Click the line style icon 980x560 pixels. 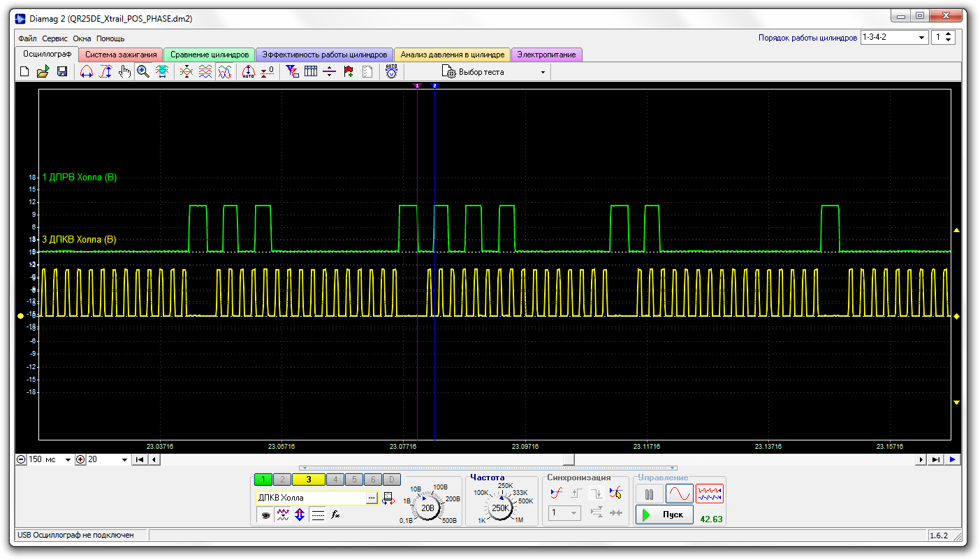[x=318, y=515]
